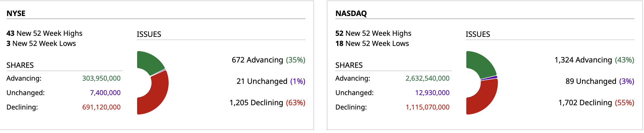The image size is (644, 133).
Task: Click the NASDAQ panel heading
Action: (351, 13)
